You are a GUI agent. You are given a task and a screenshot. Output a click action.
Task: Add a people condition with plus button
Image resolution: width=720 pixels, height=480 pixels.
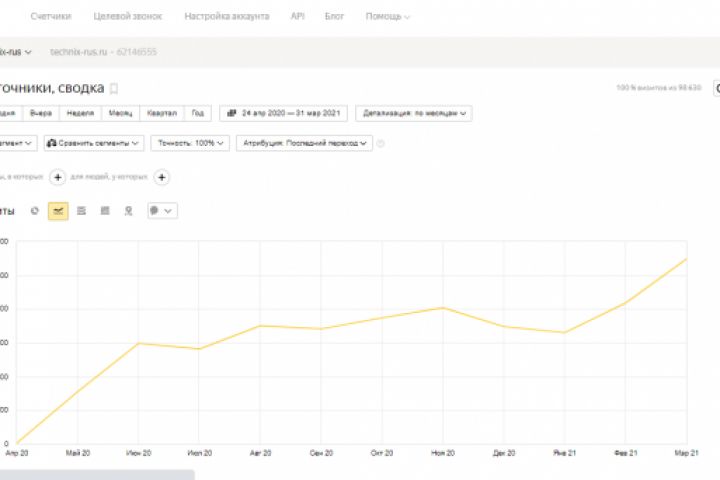click(x=162, y=177)
